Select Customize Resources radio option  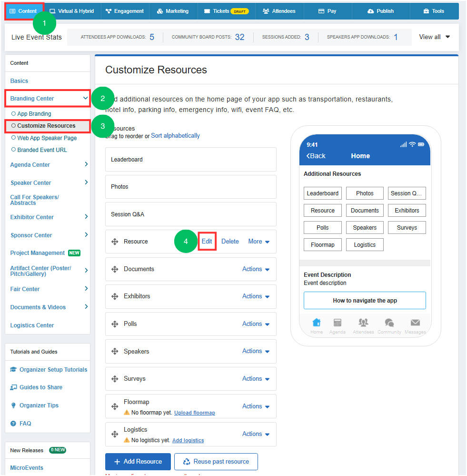point(13,126)
